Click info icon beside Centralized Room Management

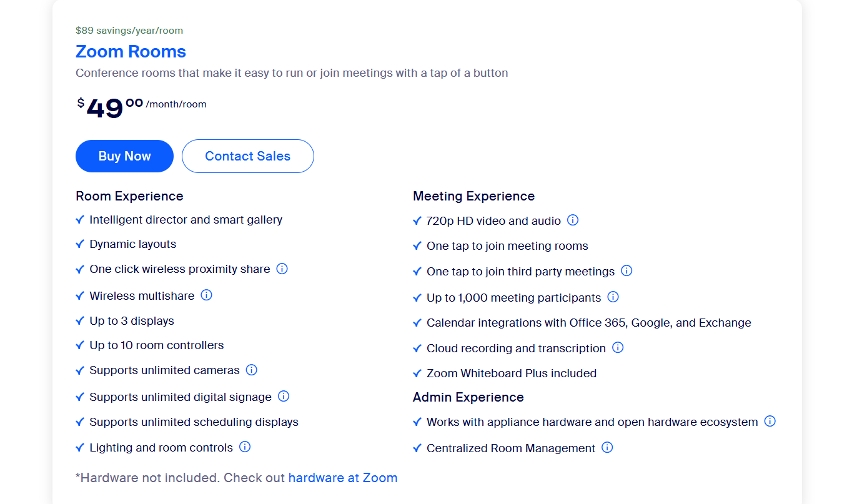(x=607, y=447)
